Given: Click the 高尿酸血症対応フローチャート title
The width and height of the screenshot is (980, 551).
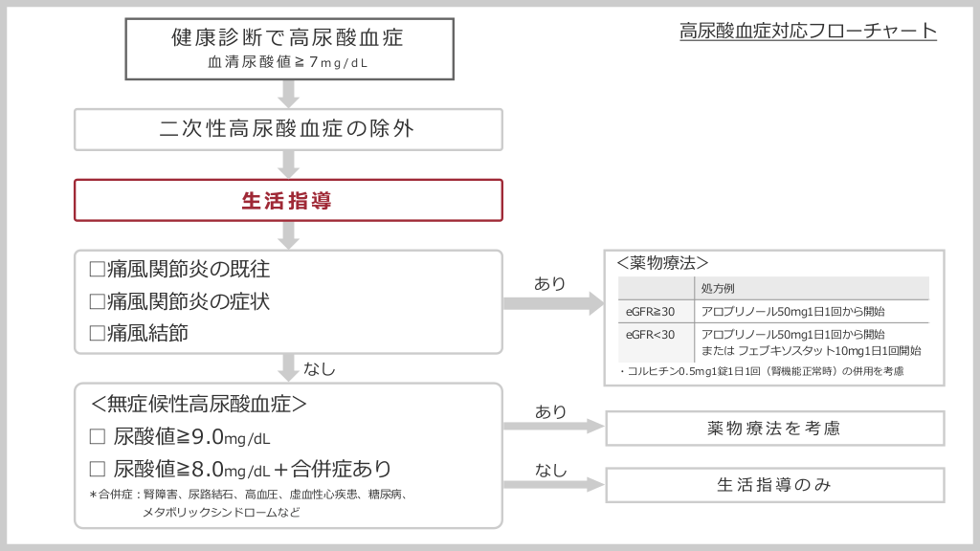Looking at the screenshot, I should [x=808, y=31].
